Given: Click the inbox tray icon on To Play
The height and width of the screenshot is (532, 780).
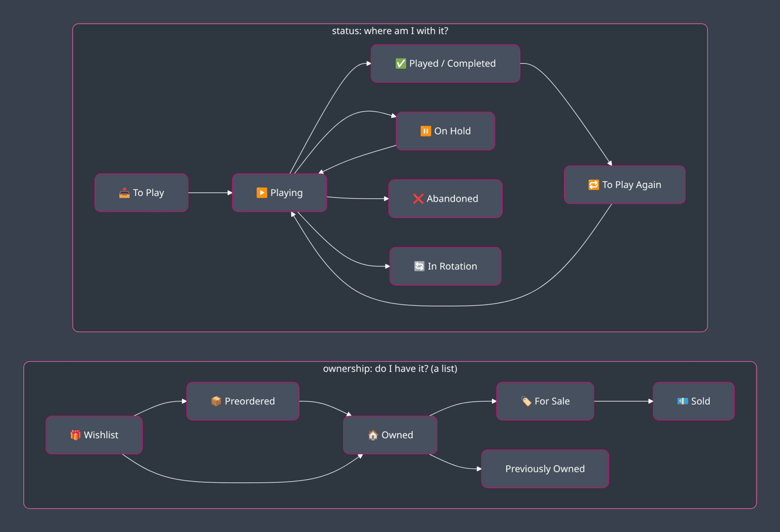Looking at the screenshot, I should 124,193.
